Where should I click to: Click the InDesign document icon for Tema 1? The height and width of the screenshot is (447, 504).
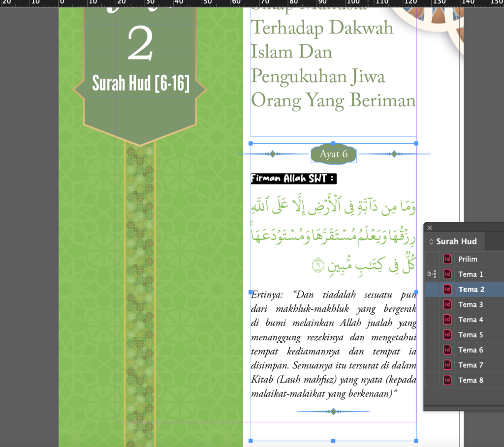click(447, 274)
